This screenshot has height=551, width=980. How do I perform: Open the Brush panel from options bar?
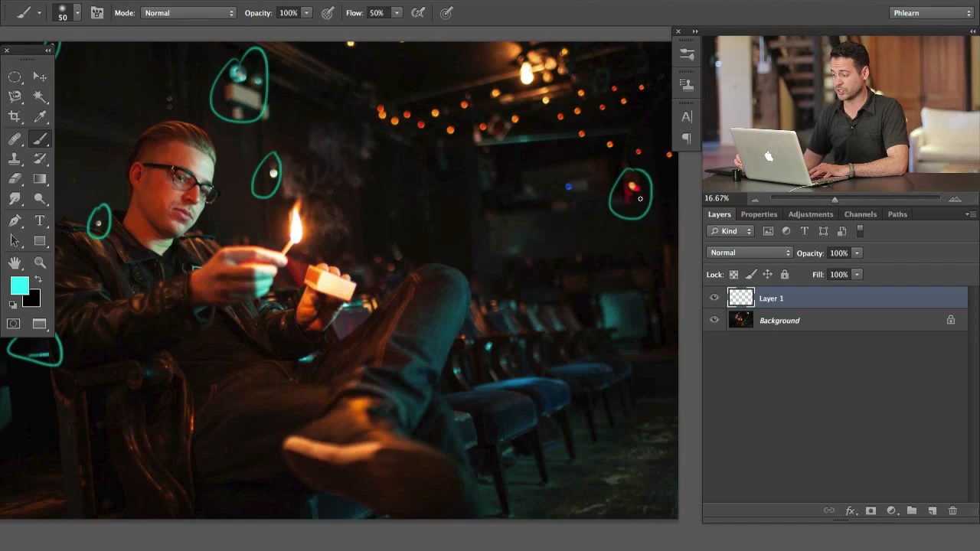tap(97, 13)
